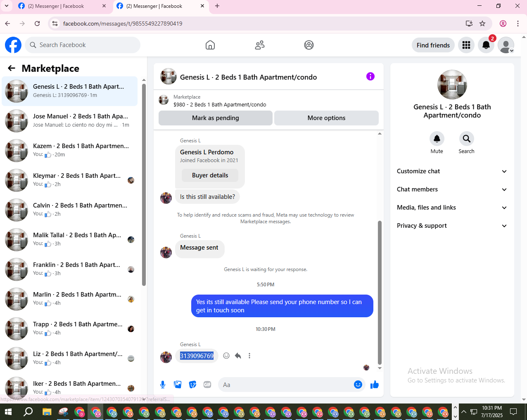This screenshot has width=527, height=420.
Task: Open File Explorer from the taskbar
Action: coord(47,412)
